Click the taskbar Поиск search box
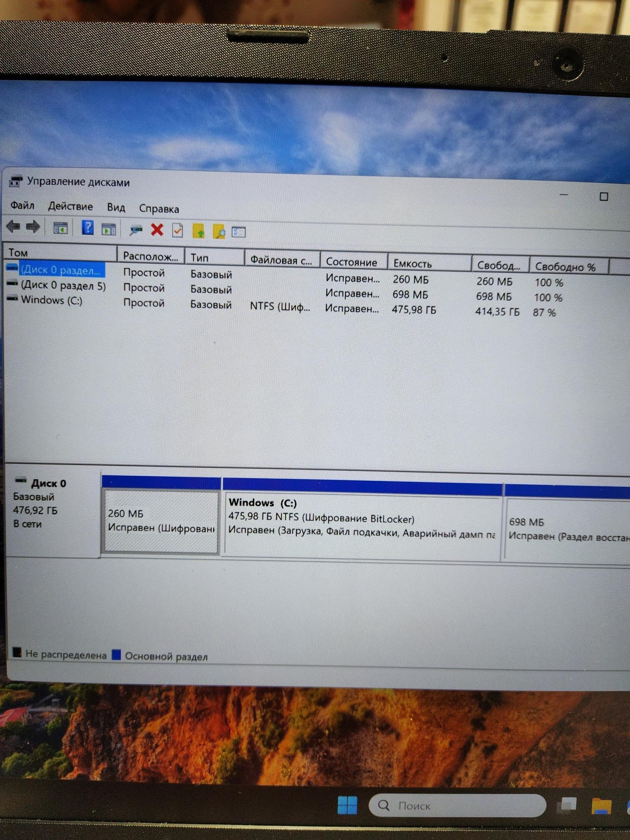The width and height of the screenshot is (630, 840). (457, 805)
